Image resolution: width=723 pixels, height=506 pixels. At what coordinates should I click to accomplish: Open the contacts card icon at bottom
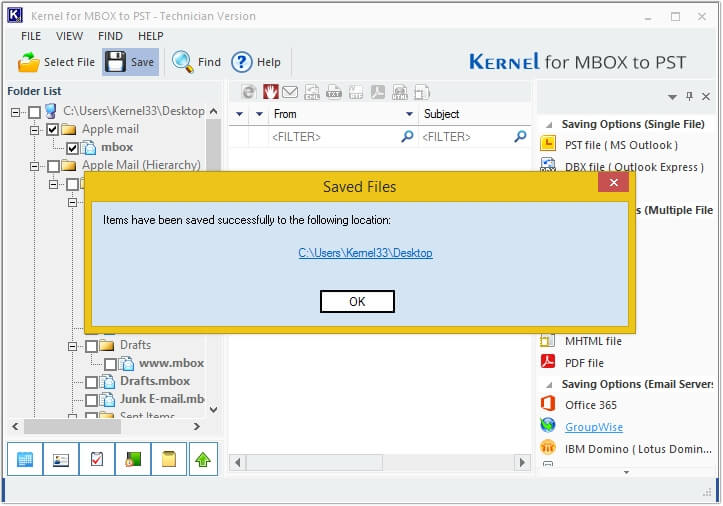pos(61,459)
